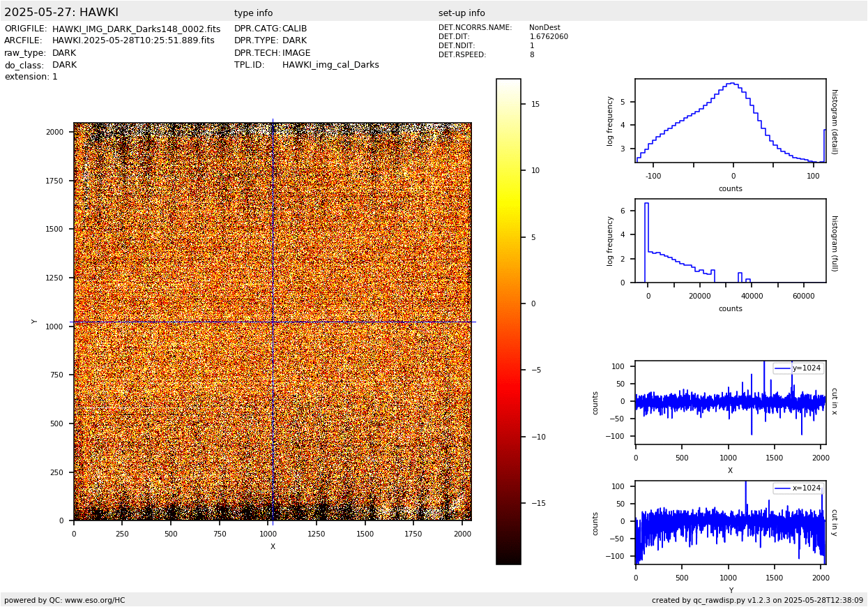Click the www.eso.org/HC footer link text
Screen dimensions: 868x607
[93, 600]
